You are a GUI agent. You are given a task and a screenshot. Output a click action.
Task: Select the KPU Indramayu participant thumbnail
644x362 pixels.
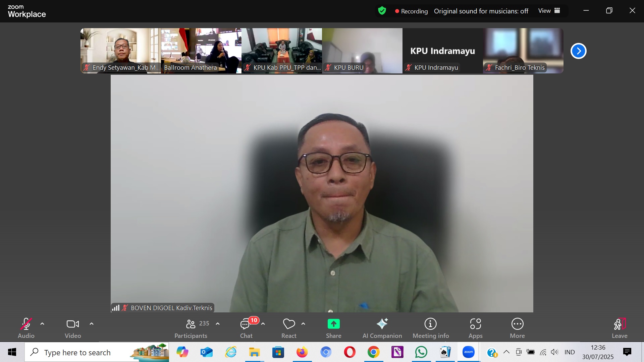click(x=442, y=51)
